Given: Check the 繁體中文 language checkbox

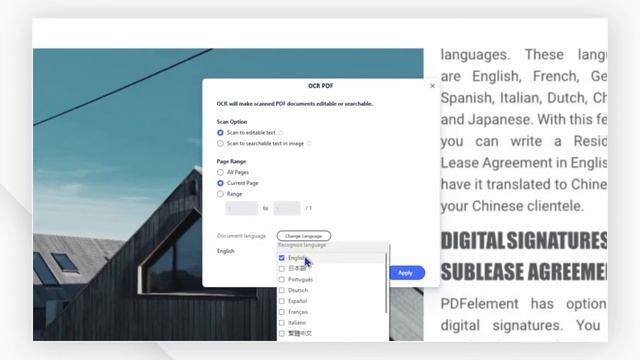Looking at the screenshot, I should click(x=282, y=333).
